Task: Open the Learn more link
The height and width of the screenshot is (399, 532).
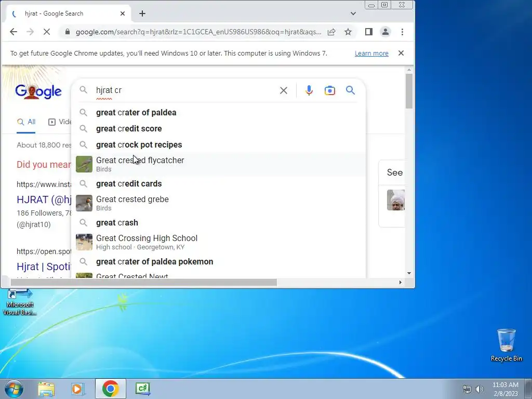Action: (x=371, y=54)
